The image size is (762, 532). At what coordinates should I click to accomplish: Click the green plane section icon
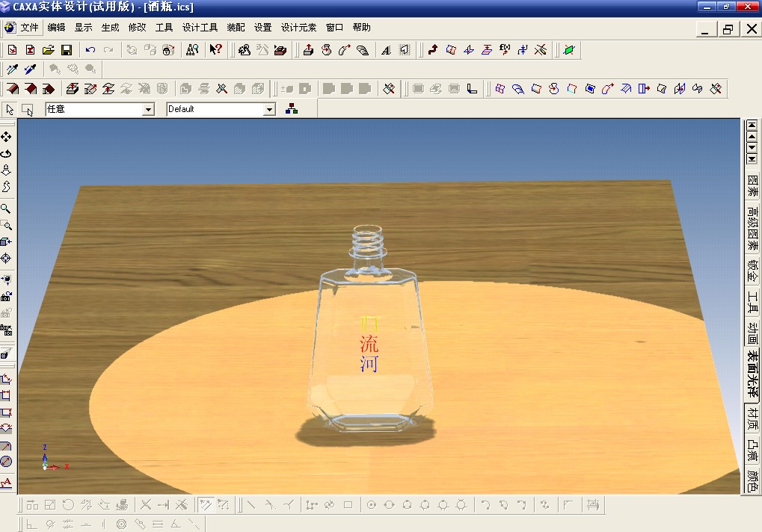click(568, 49)
